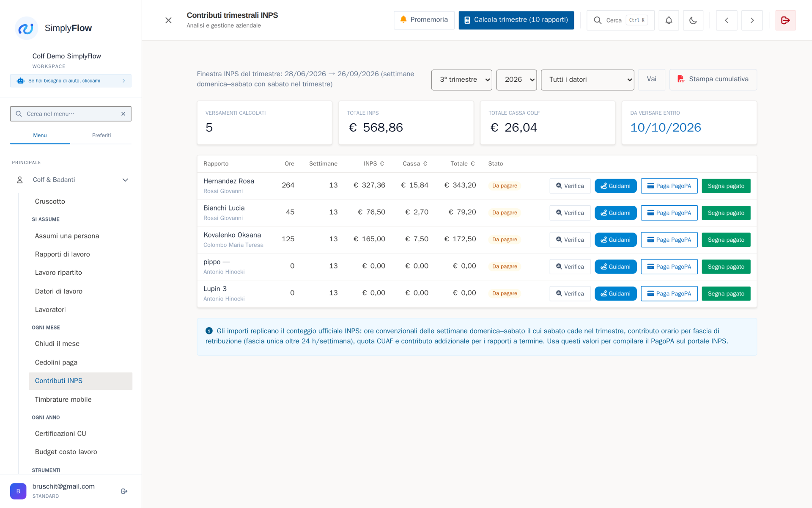812x508 pixels.
Task: Click the SimplyFlow logo icon
Action: click(26, 28)
